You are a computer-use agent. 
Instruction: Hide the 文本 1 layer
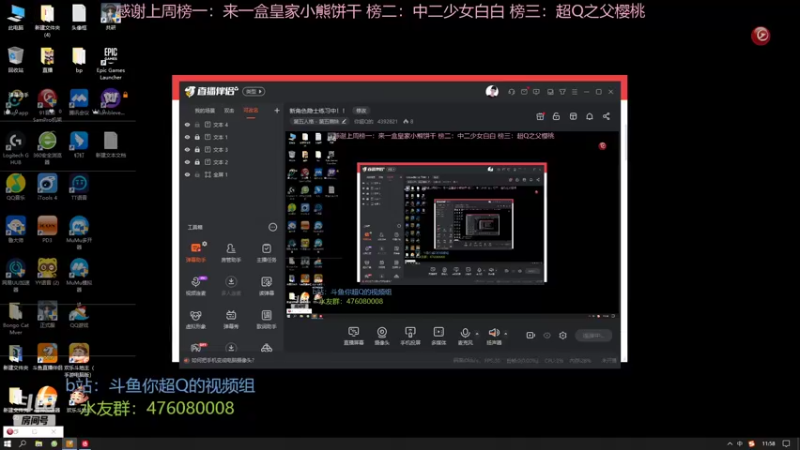click(187, 137)
